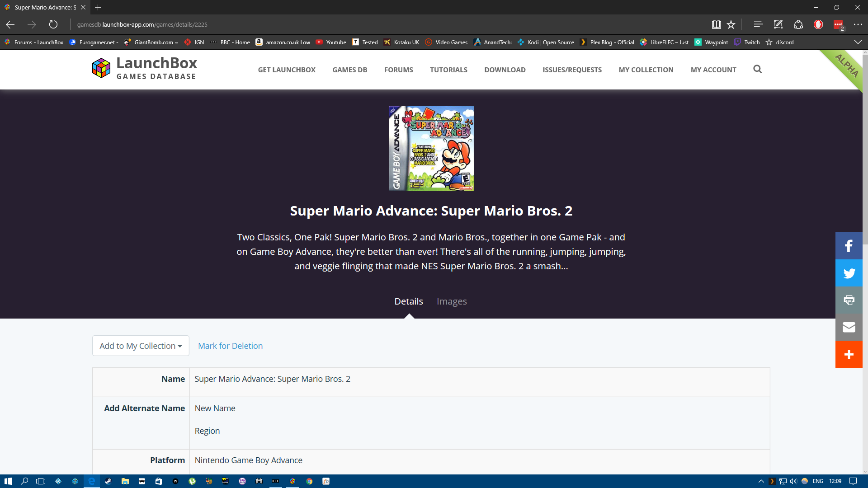
Task: Open Twitch bookmark
Action: point(747,42)
